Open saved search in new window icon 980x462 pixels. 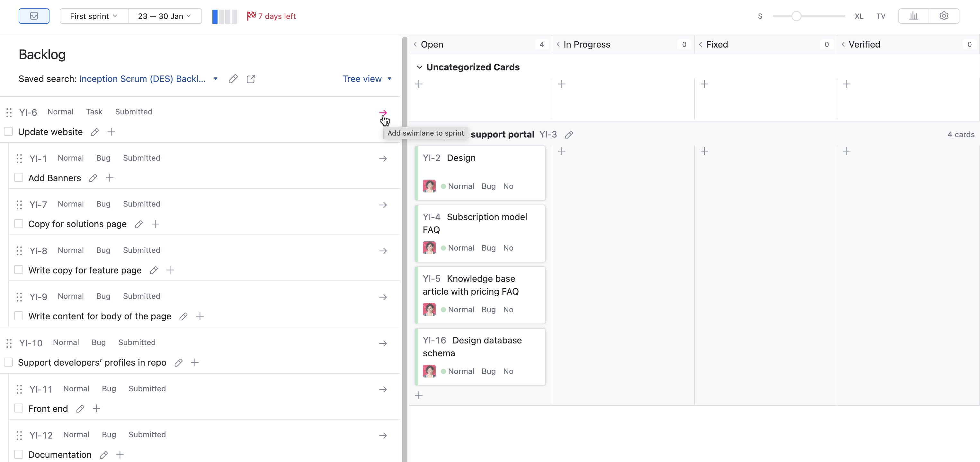point(251,79)
